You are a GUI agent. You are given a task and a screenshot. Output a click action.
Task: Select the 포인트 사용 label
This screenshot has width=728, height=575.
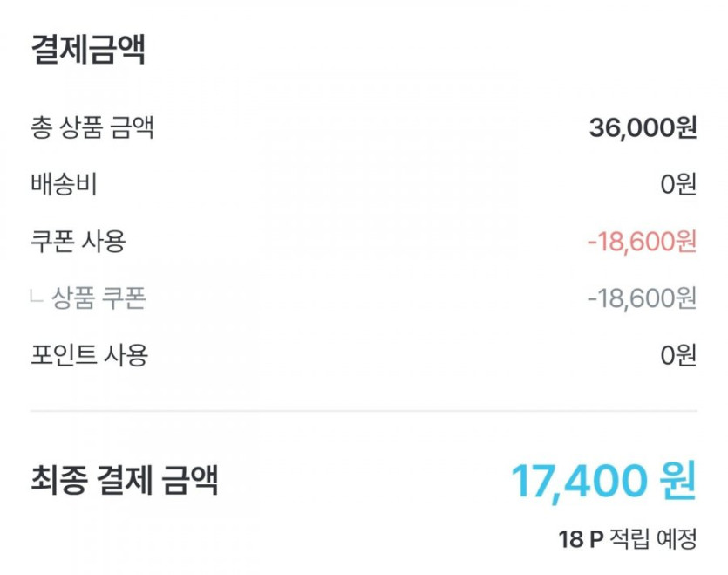pos(89,355)
